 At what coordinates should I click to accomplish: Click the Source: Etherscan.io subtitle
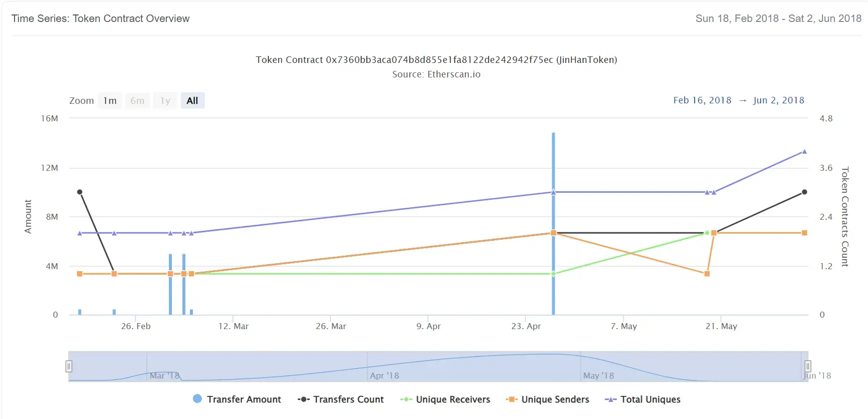pyautogui.click(x=436, y=74)
